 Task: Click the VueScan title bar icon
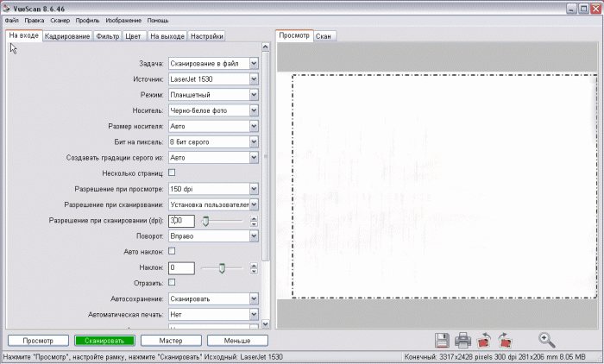tap(7, 6)
